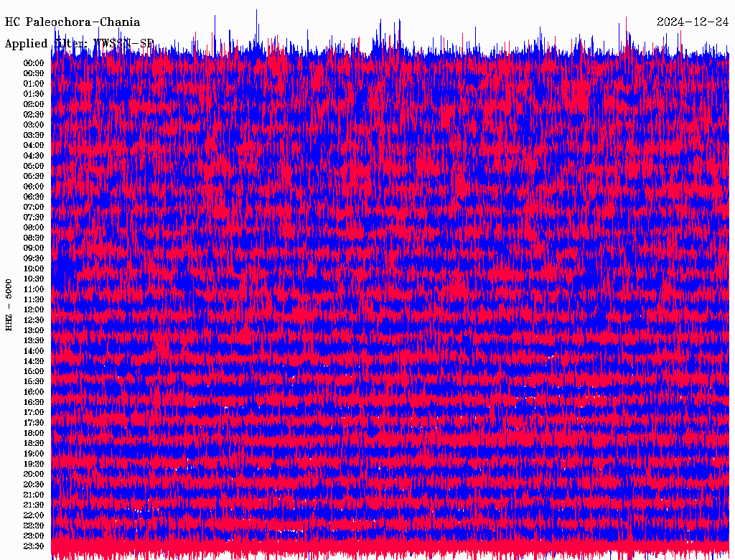Select the 11:30 time row label
Screen dimensions: 735x560
[x=34, y=299]
